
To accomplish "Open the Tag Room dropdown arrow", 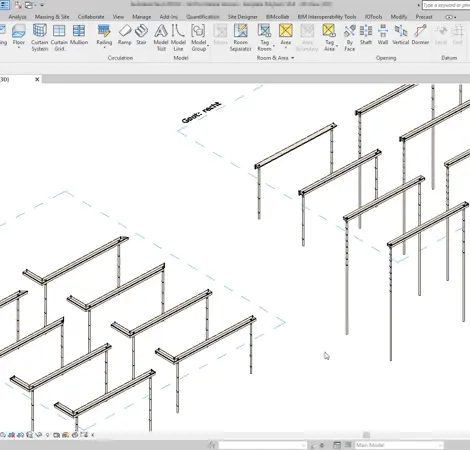I will 274,46.
